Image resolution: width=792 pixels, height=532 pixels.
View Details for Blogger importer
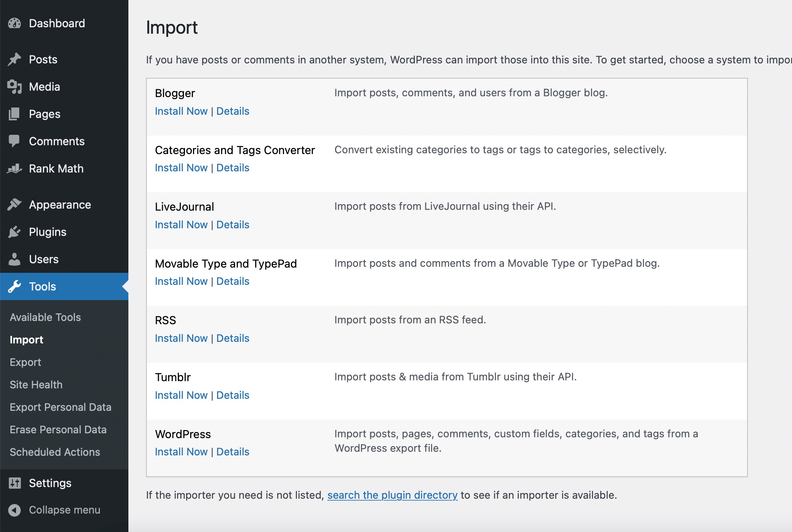click(x=233, y=111)
